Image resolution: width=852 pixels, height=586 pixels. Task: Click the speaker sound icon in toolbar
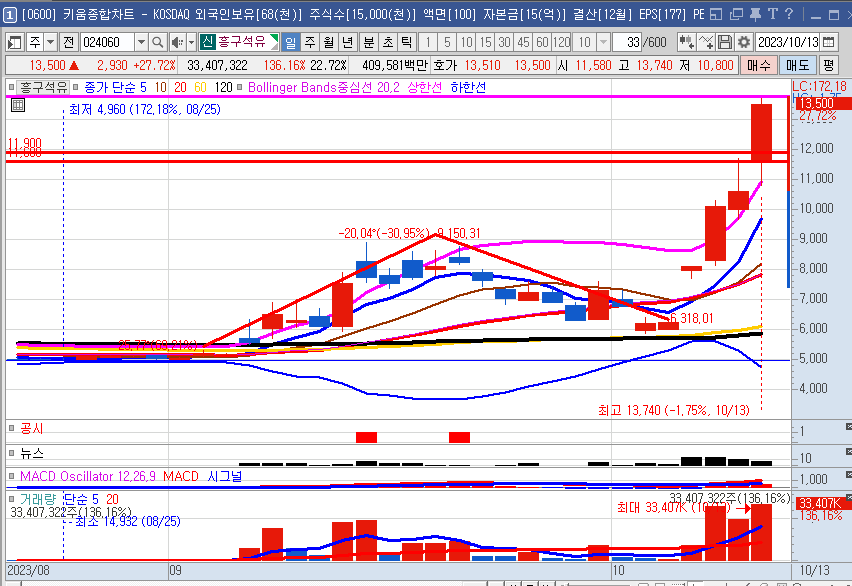click(x=177, y=42)
